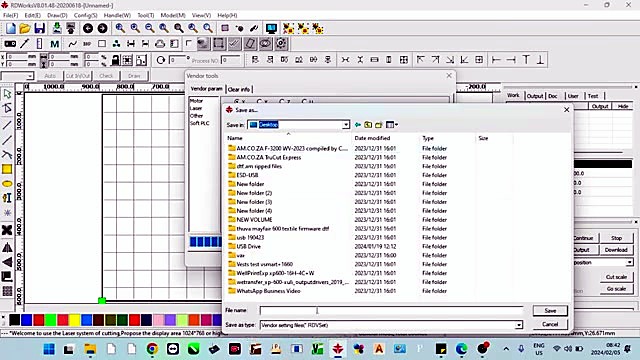Pick yellow swatch in color palette
640x360 pixels.
pos(75,320)
